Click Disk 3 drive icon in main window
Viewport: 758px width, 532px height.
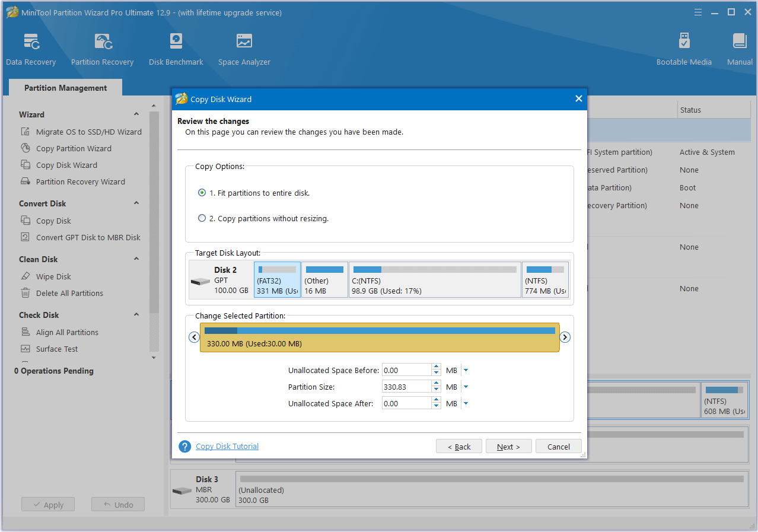coord(182,491)
